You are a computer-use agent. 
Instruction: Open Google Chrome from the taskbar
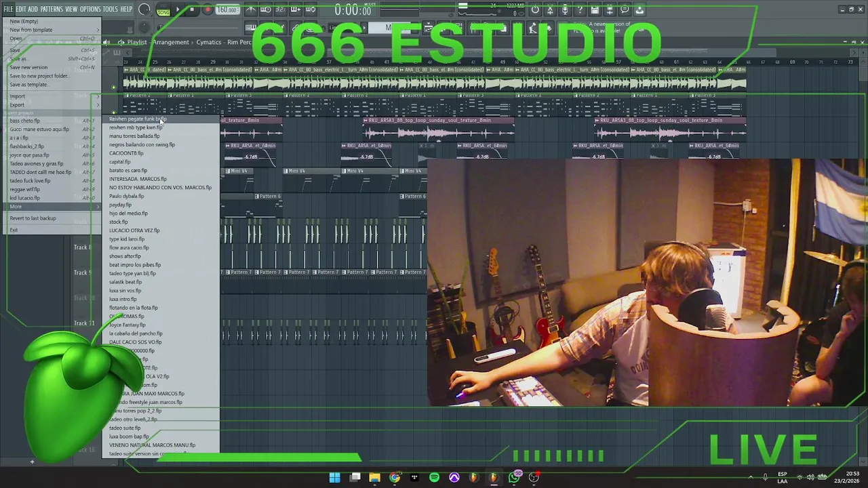[395, 478]
